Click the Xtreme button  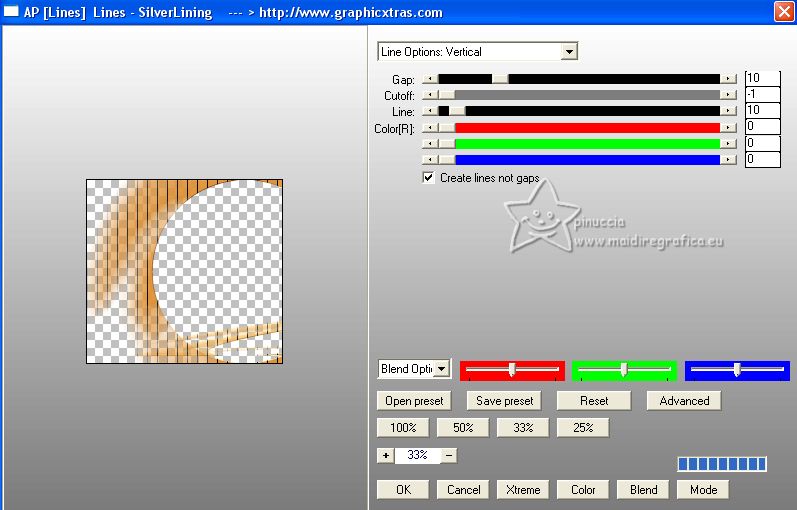(523, 490)
